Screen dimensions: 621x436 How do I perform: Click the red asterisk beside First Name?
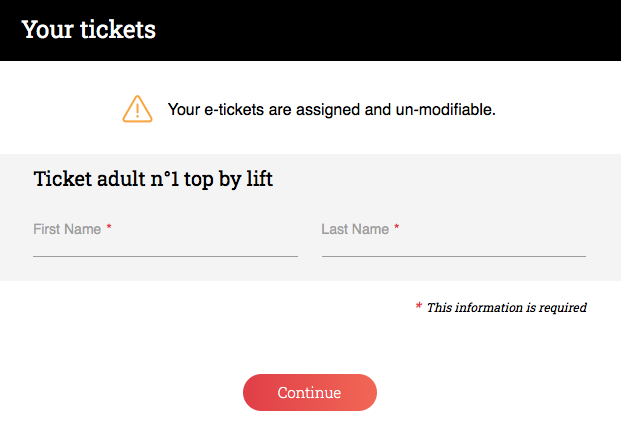pyautogui.click(x=109, y=227)
